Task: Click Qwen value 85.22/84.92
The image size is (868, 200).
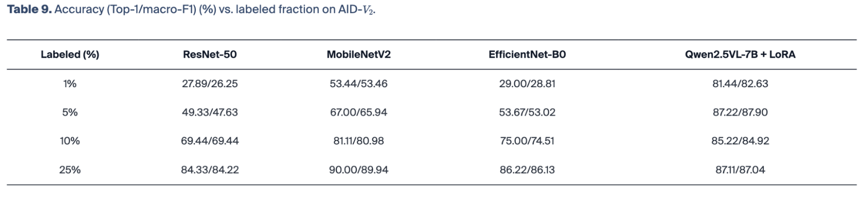Action: (x=740, y=141)
